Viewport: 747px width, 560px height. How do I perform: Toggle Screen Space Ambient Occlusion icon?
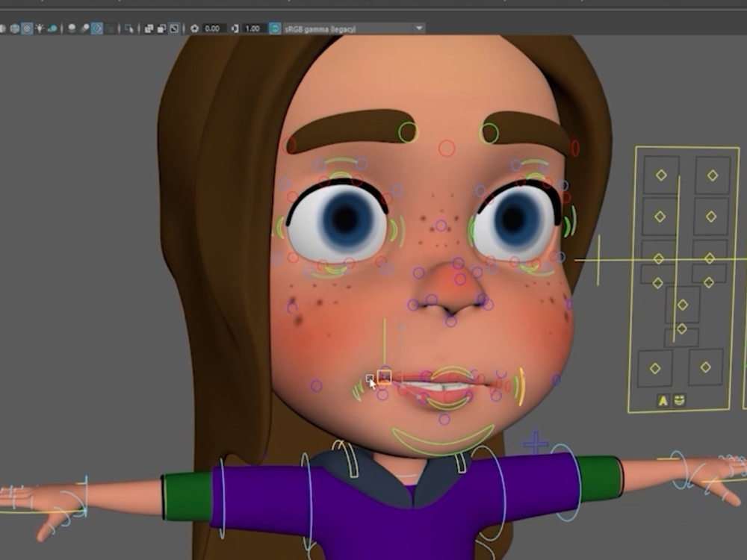[x=72, y=28]
